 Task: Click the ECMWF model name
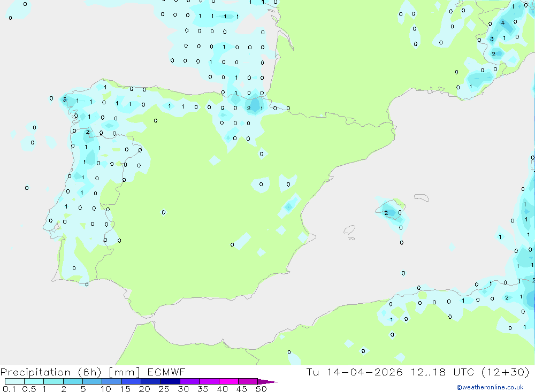point(166,372)
